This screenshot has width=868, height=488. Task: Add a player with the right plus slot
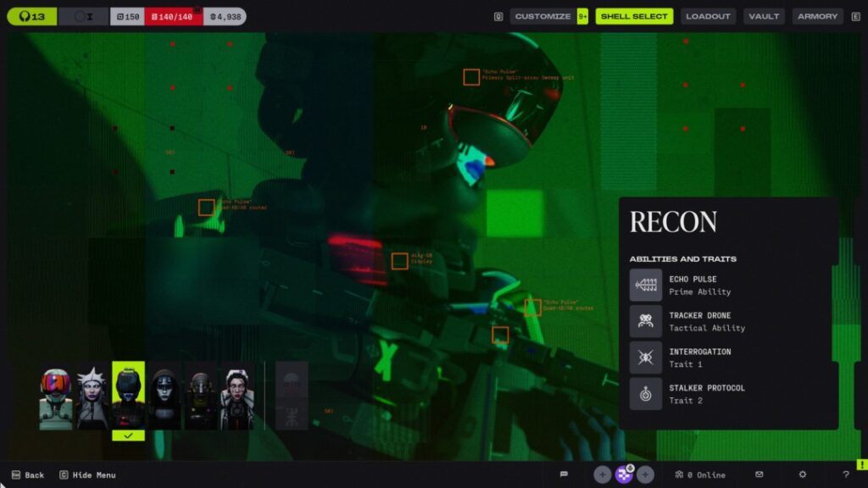click(645, 474)
